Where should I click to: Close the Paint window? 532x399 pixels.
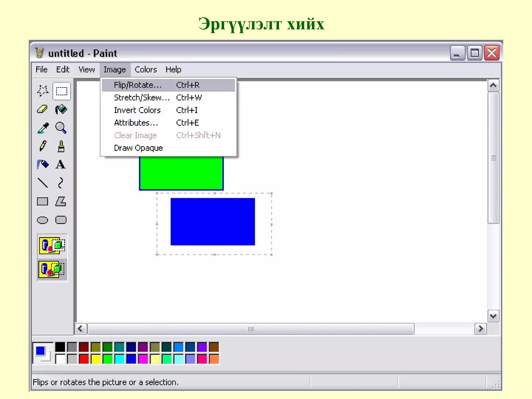click(492, 53)
